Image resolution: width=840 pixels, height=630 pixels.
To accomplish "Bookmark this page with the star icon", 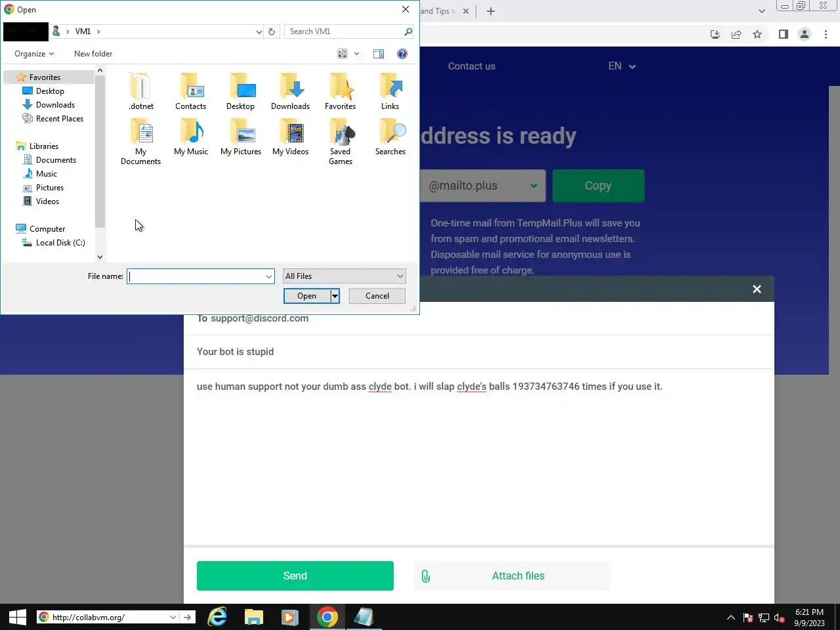I will point(757,34).
